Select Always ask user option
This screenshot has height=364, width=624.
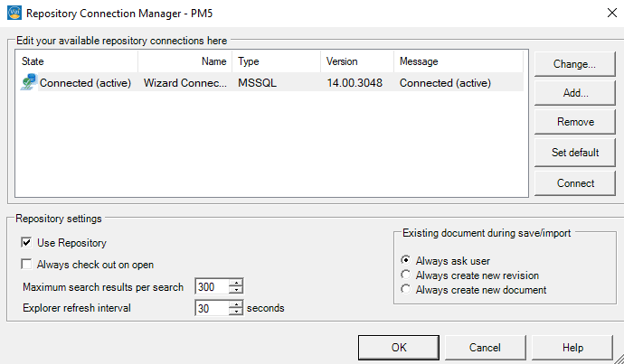coord(405,260)
